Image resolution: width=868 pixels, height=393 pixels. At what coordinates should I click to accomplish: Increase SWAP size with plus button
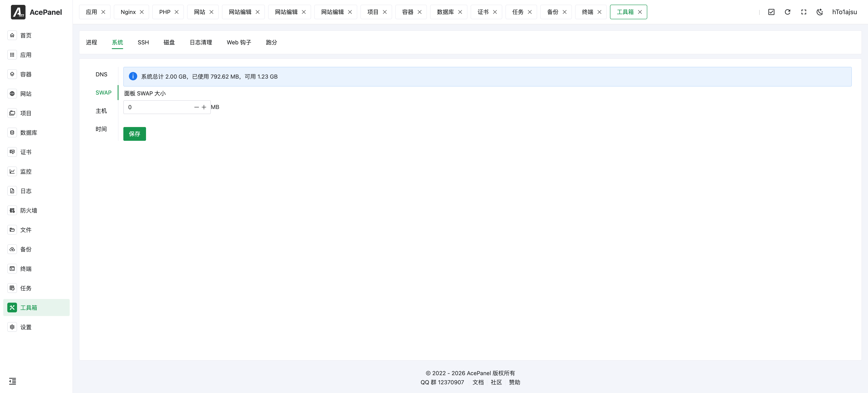tap(204, 107)
